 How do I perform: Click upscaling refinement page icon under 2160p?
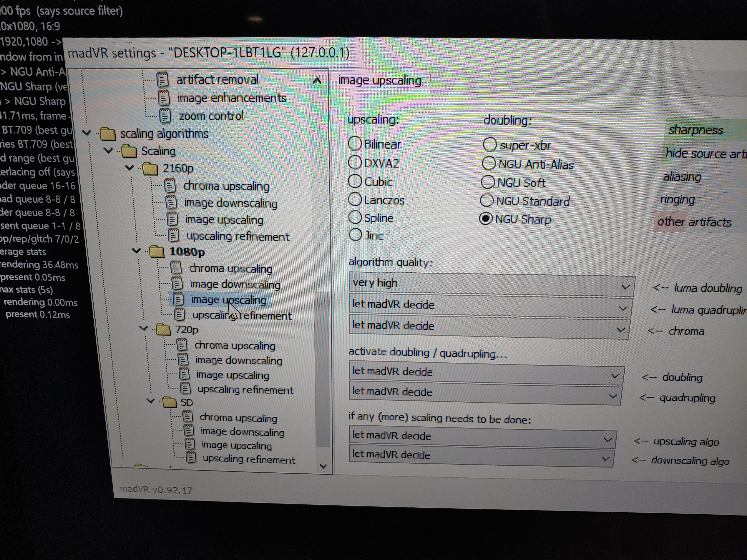(174, 236)
